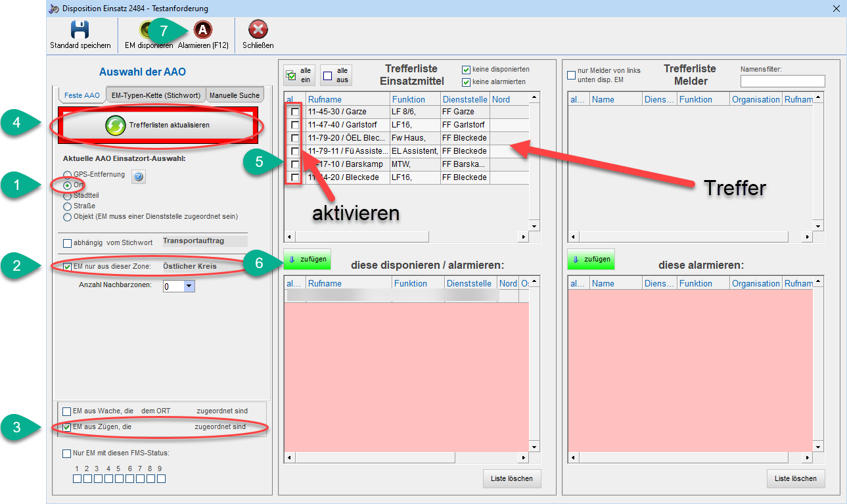Screen dimensions: 847x504
Task: Click the blue help icon beside GPS-Entfernung
Action: (x=138, y=176)
